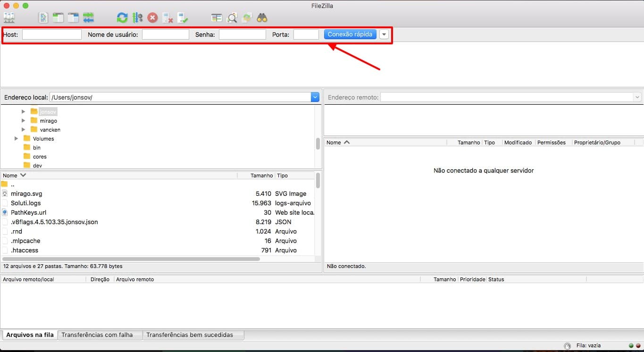This screenshot has height=352, width=644.
Task: Expand the Volumes folder in tree
Action: pos(16,138)
